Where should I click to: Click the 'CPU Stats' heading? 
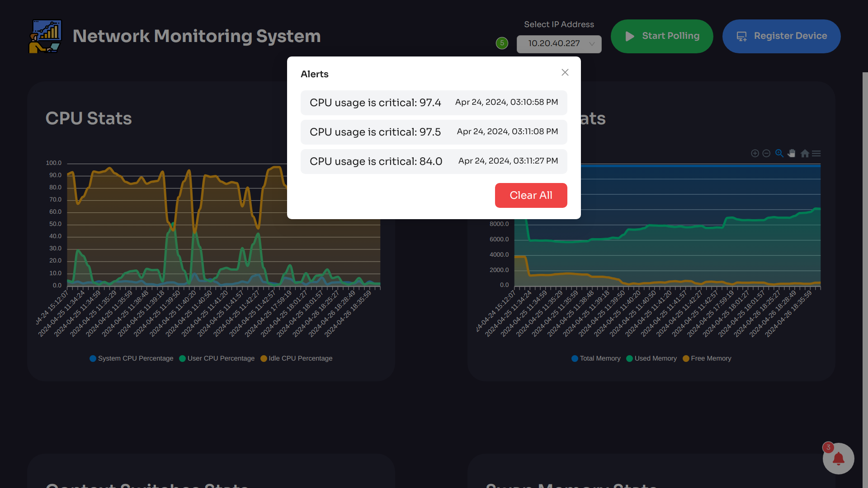89,118
